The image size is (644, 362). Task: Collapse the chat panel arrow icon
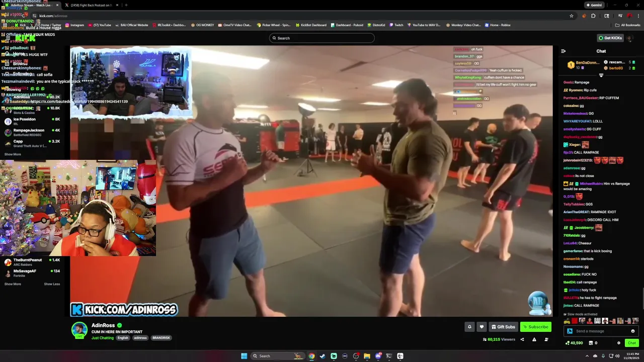click(563, 51)
